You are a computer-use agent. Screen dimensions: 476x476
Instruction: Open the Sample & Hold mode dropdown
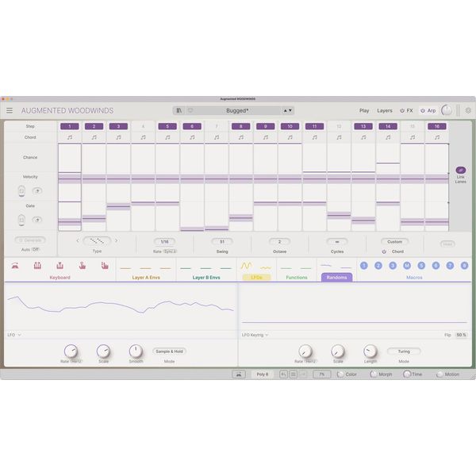point(169,351)
